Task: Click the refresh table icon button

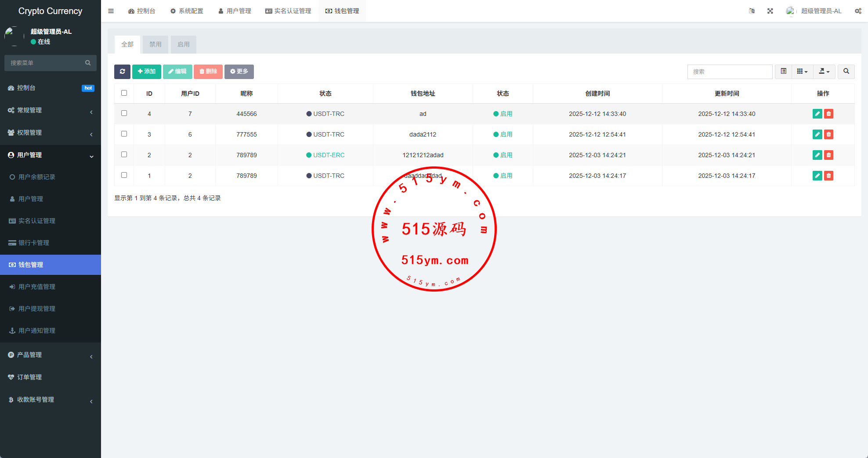Action: click(x=122, y=72)
